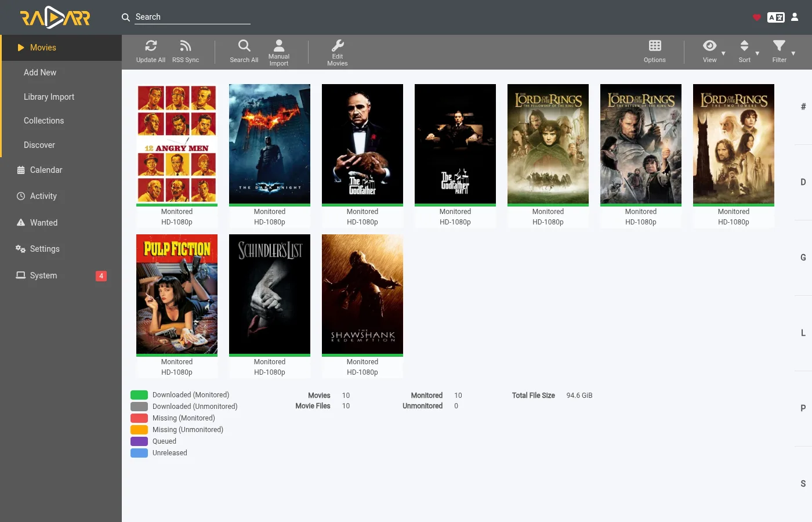Click green Downloaded (Monitored) legend swatch
This screenshot has width=812, height=522.
139,395
